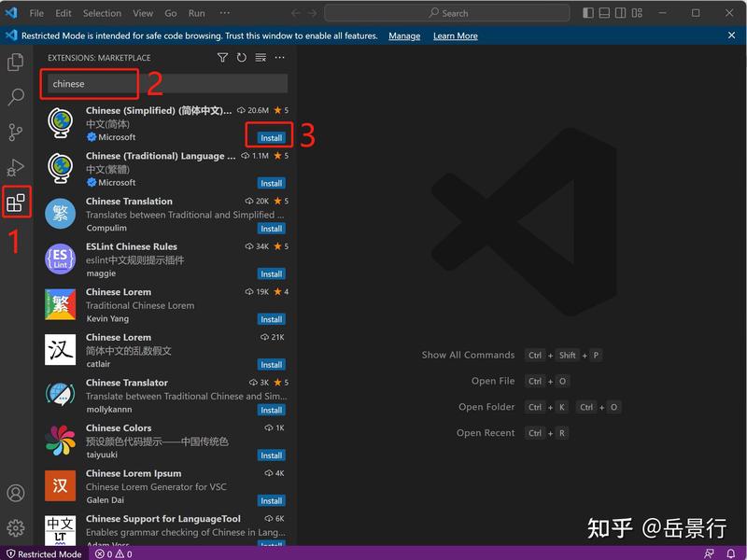Install Chinese Lorem by Kevin Yang
Image resolution: width=747 pixels, height=560 pixels.
click(x=272, y=319)
